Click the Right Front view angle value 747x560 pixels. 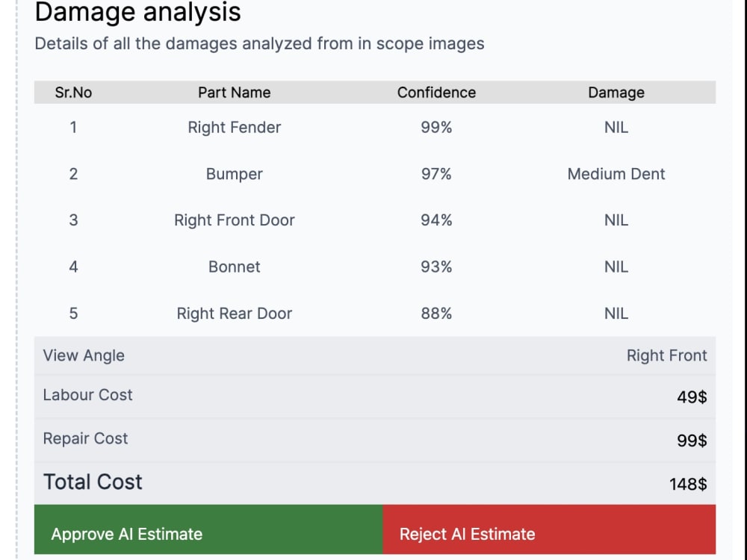click(666, 355)
